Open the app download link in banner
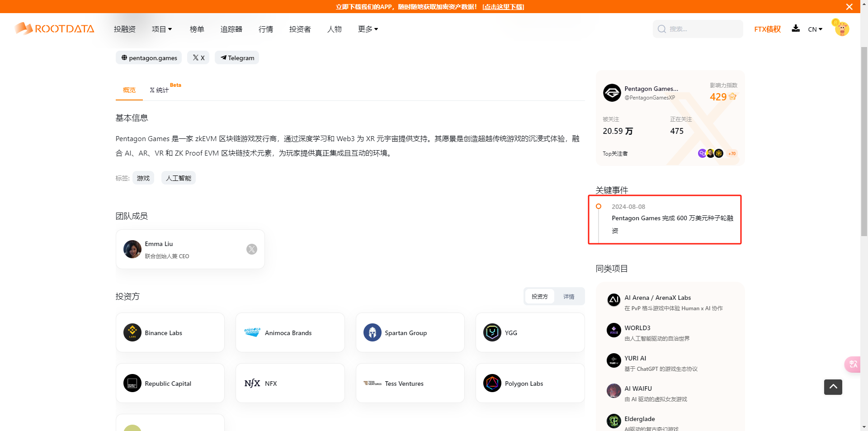868x431 pixels. (x=503, y=7)
